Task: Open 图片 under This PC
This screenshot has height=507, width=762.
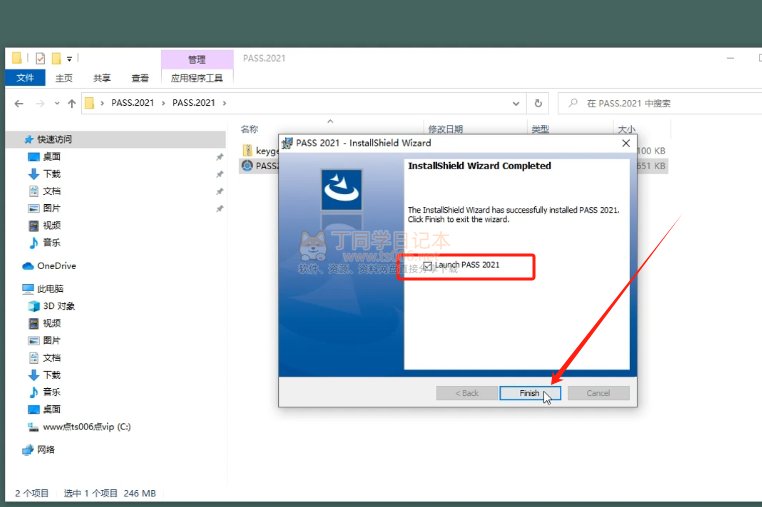Action: point(52,340)
